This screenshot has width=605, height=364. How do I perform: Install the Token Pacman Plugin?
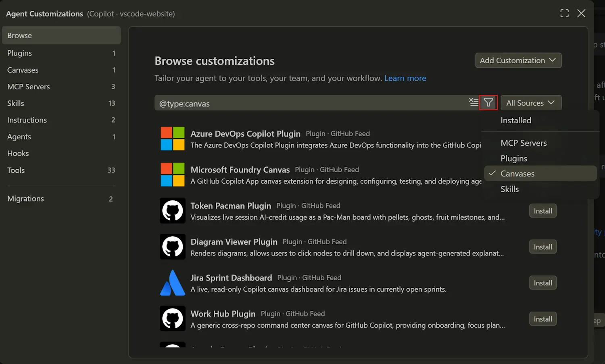point(543,211)
